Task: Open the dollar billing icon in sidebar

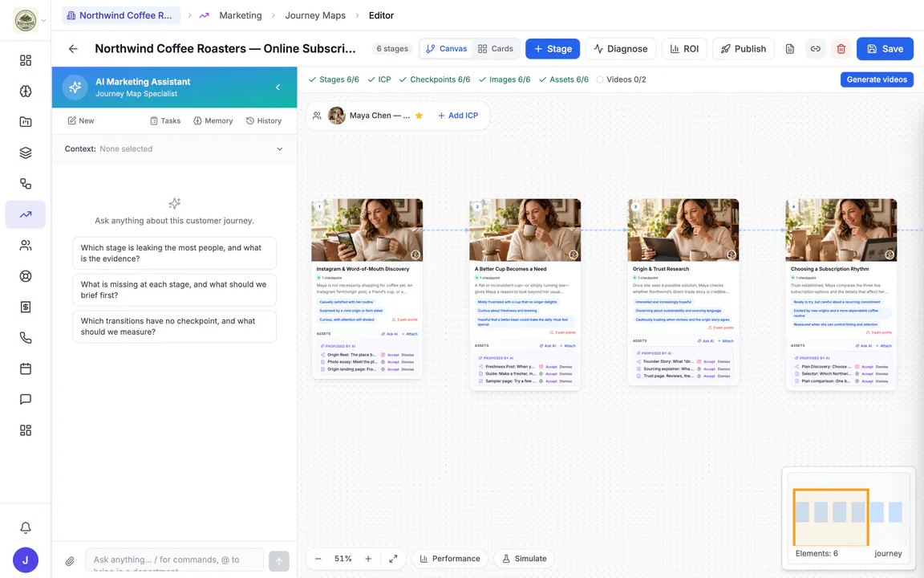Action: click(26, 307)
